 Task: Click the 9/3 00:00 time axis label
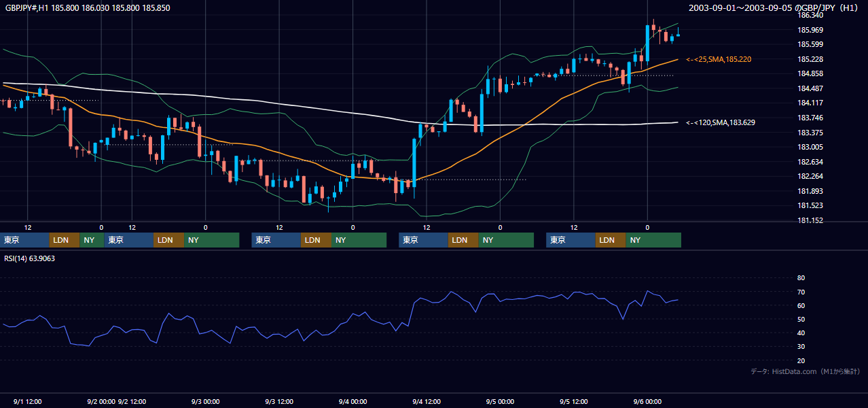pos(206,402)
